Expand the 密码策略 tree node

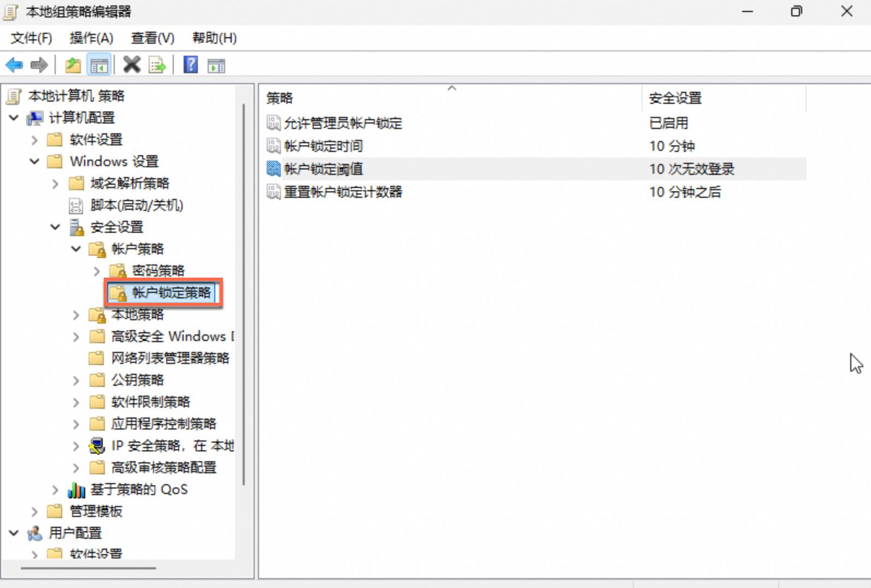coord(97,271)
